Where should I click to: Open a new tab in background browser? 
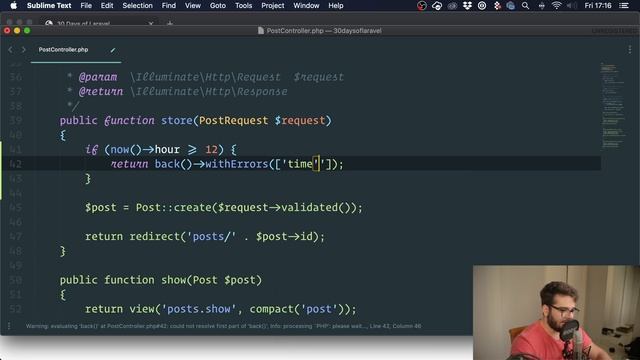tap(170, 24)
